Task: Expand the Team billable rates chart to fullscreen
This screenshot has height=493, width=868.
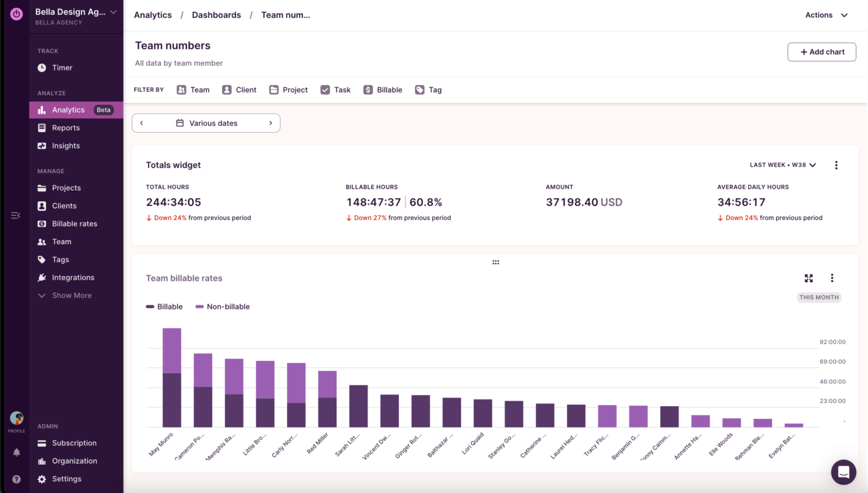Action: pyautogui.click(x=809, y=278)
